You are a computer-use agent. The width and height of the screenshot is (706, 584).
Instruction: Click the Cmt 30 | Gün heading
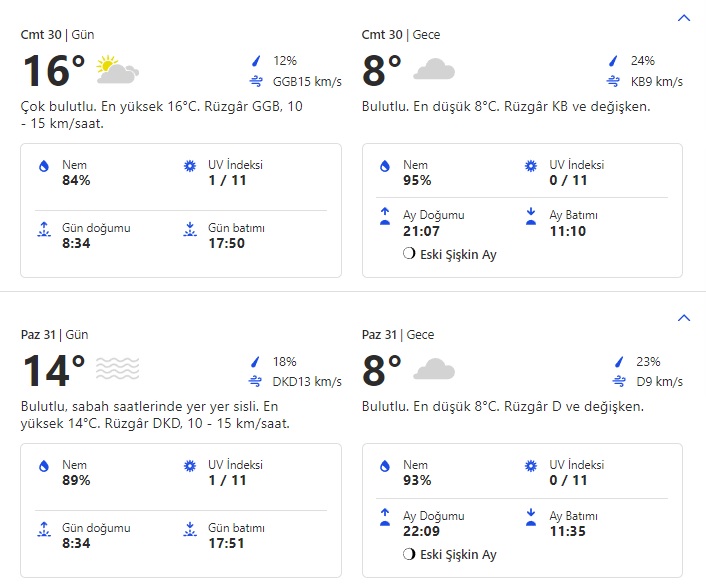click(57, 35)
